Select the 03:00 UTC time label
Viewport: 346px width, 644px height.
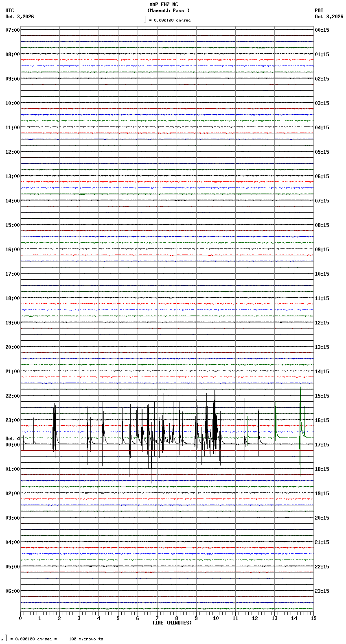tap(12, 518)
